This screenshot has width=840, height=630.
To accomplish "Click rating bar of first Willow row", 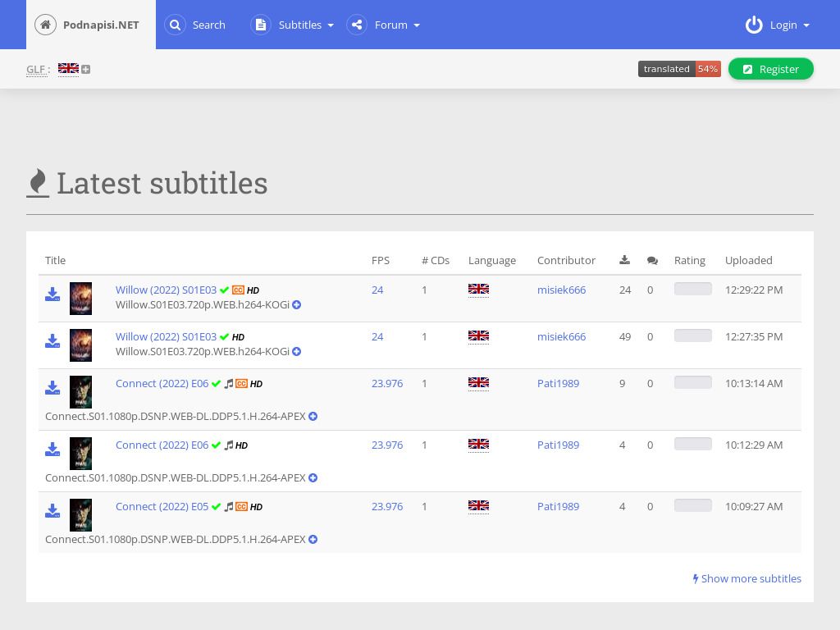I will click(692, 289).
